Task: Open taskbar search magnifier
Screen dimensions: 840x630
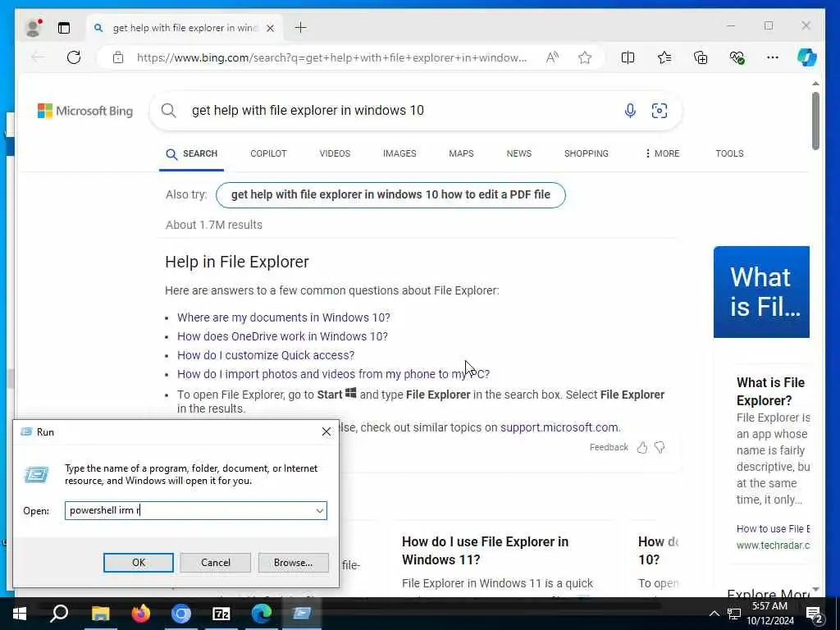Action: point(59,614)
